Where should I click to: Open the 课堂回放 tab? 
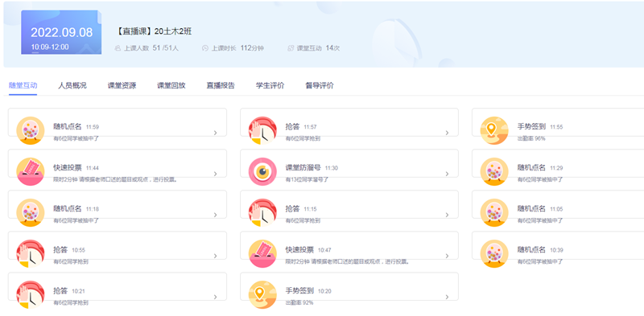point(171,86)
